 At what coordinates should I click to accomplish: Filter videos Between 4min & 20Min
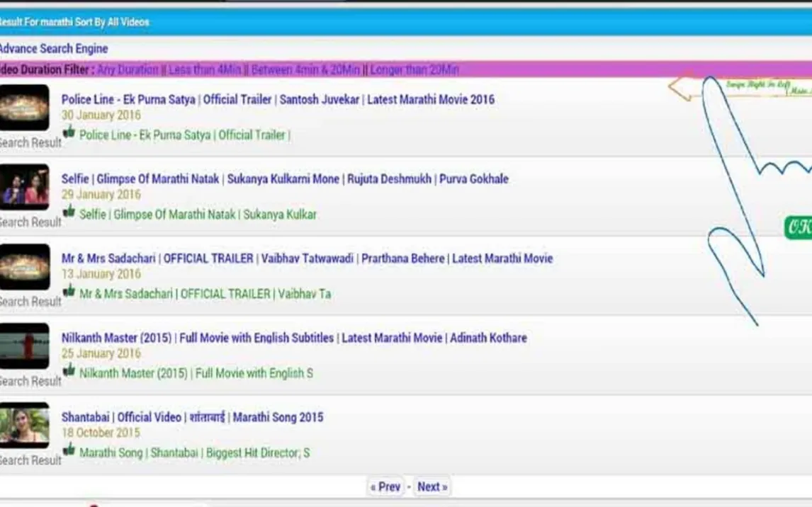point(305,69)
